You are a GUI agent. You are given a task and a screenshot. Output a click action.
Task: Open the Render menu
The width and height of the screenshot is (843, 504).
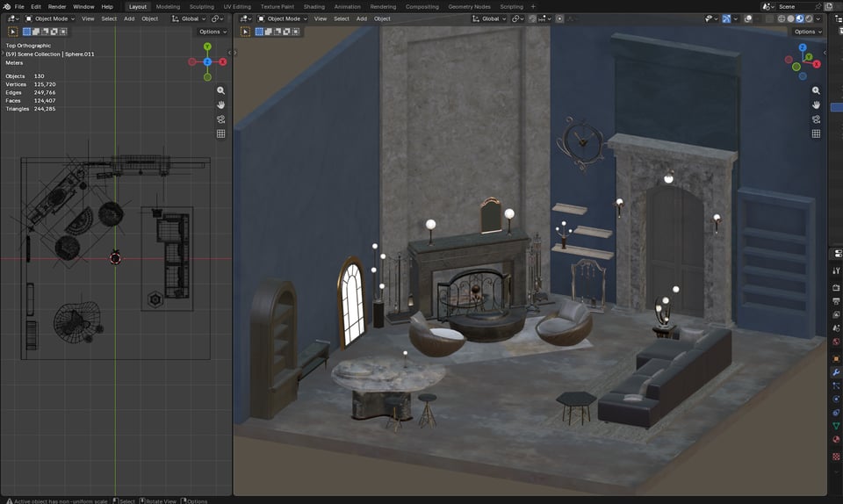pyautogui.click(x=57, y=6)
